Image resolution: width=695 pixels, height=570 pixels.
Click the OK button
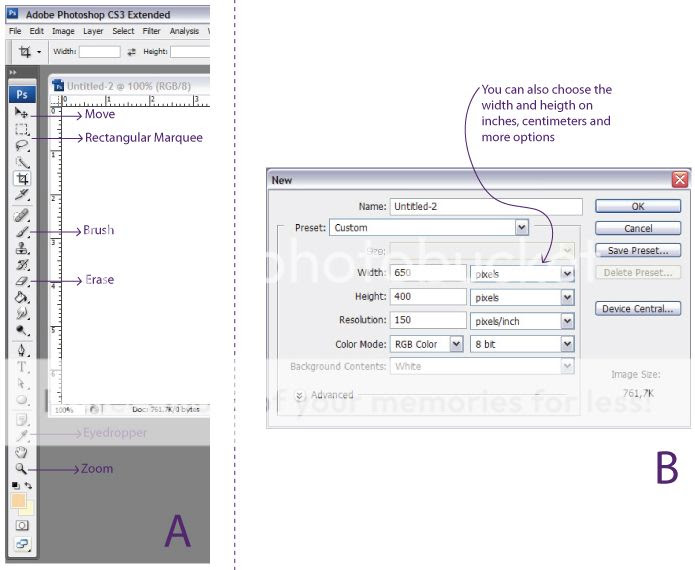point(638,206)
